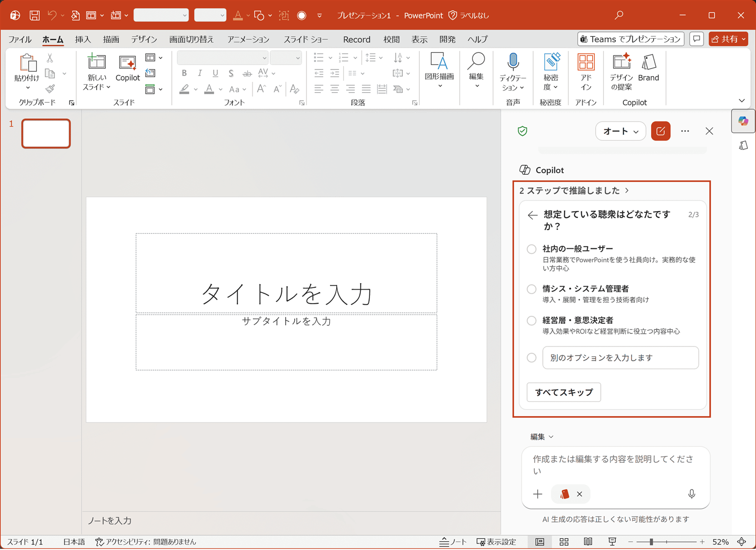This screenshot has width=756, height=550.
Task: Go back to previous Copilot question
Action: [532, 215]
